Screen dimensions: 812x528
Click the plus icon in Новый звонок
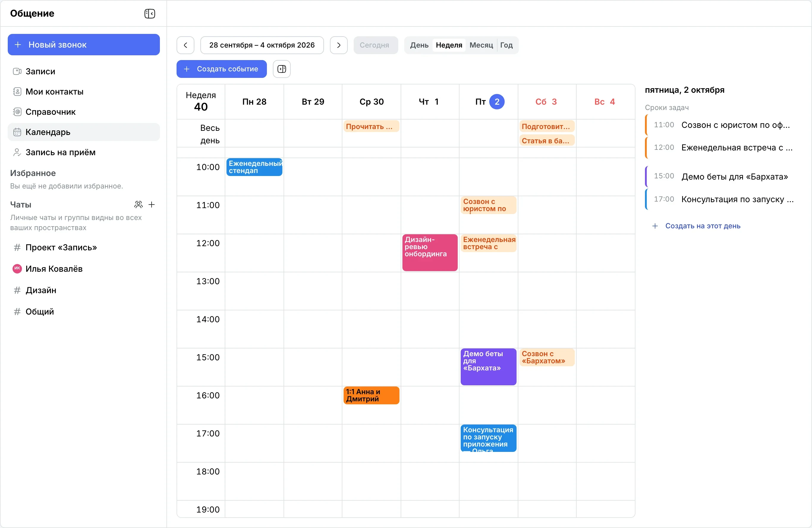point(18,45)
